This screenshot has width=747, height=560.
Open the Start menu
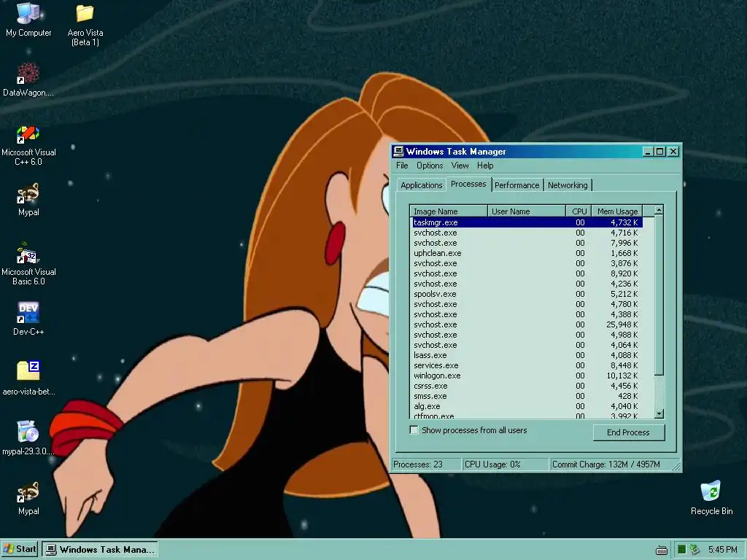click(x=20, y=549)
